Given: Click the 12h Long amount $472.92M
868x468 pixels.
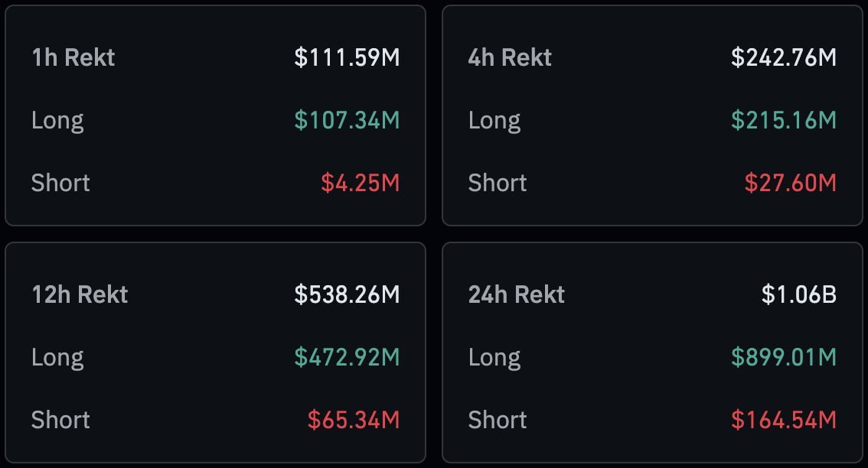Looking at the screenshot, I should pyautogui.click(x=347, y=357).
